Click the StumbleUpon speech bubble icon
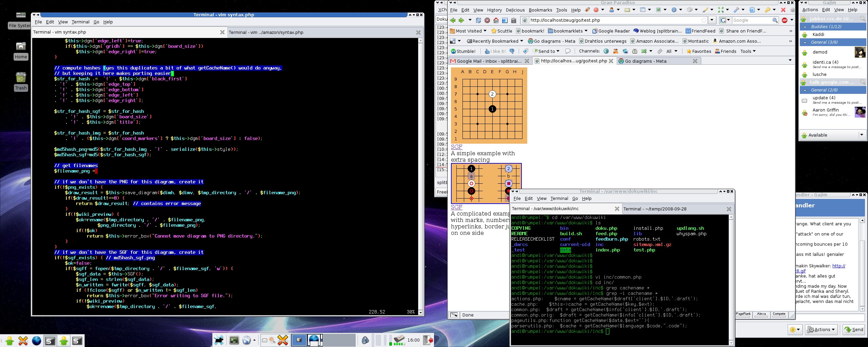The height and width of the screenshot is (347, 868). click(568, 51)
